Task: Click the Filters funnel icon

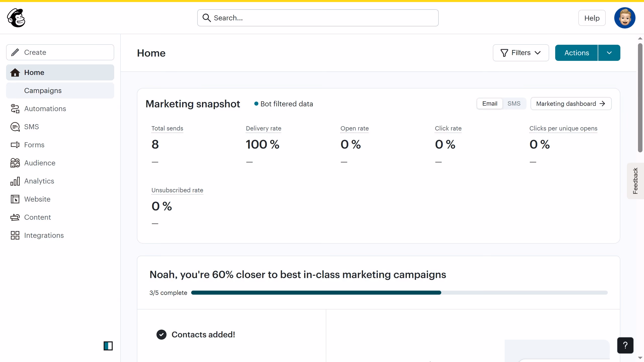Action: tap(504, 53)
